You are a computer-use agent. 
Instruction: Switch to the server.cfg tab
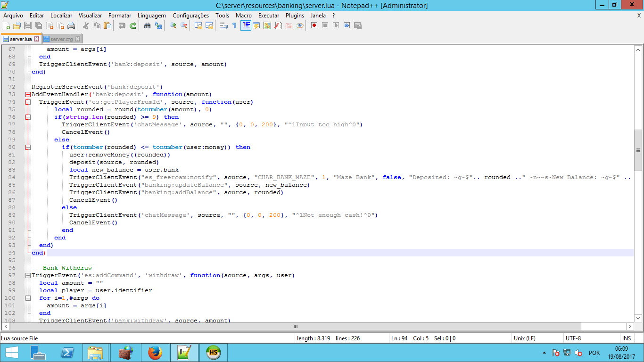(x=61, y=39)
